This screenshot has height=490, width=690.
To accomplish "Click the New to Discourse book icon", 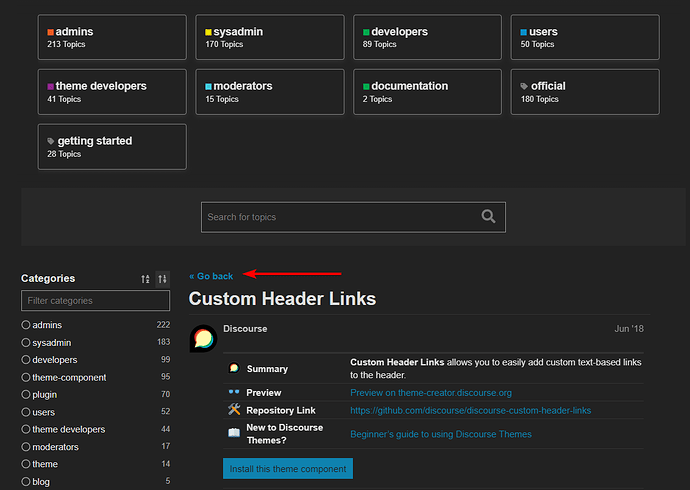I will point(234,433).
